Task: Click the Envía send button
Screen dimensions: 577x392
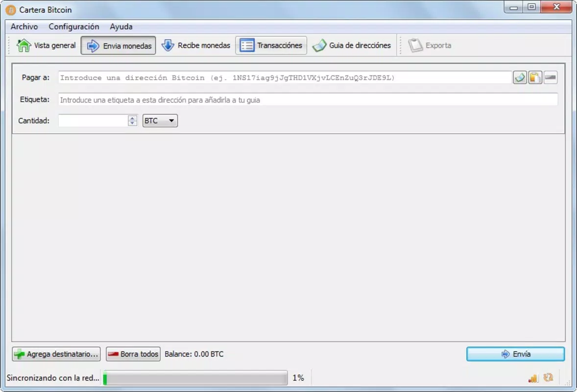Action: point(516,354)
